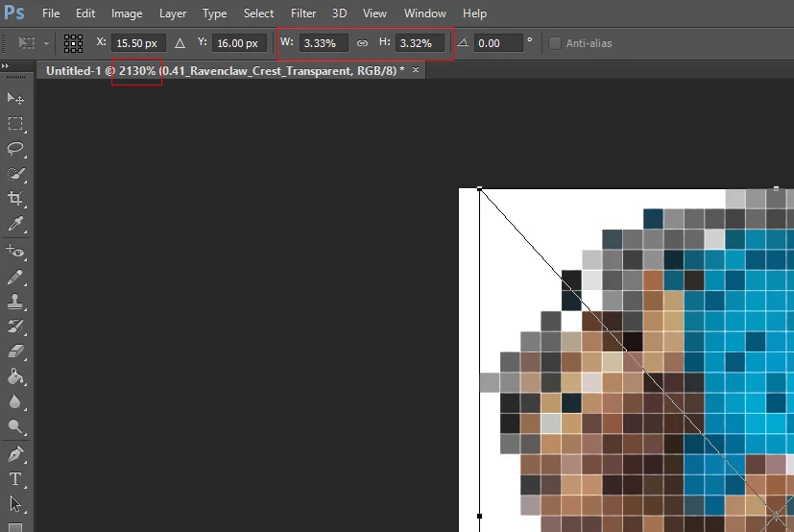Select the Dodge tool
The height and width of the screenshot is (532, 794).
(x=15, y=426)
